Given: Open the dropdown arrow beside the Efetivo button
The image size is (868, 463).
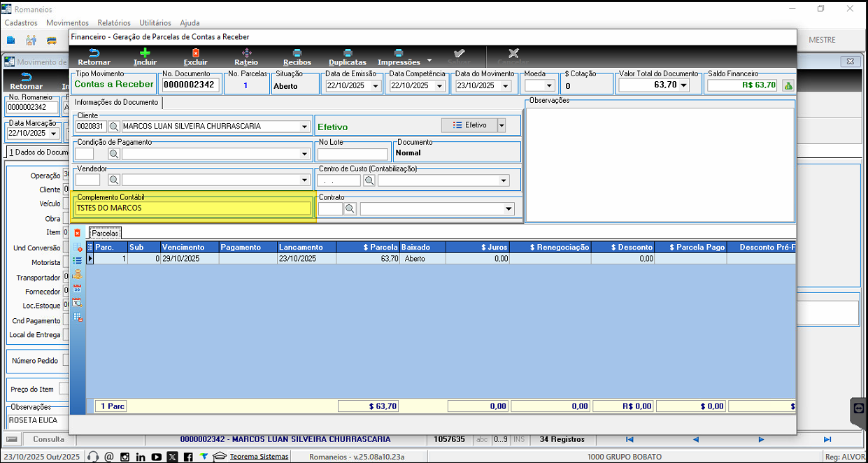Looking at the screenshot, I should (501, 125).
